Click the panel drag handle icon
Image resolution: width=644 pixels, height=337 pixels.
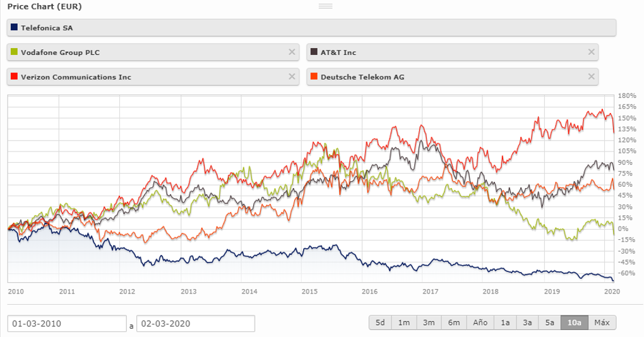[x=325, y=6]
